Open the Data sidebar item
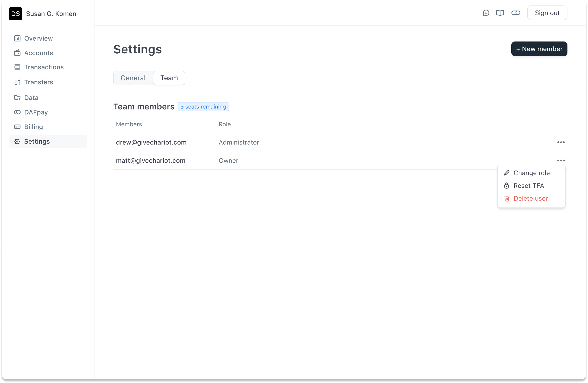The height and width of the screenshot is (383, 588). (x=31, y=98)
